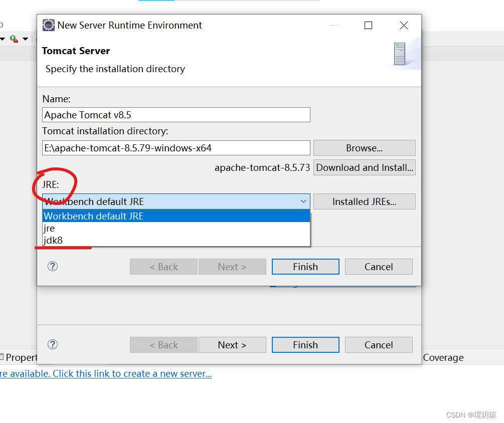Open dropdown arrow next to Run on Server icon

(x=25, y=39)
